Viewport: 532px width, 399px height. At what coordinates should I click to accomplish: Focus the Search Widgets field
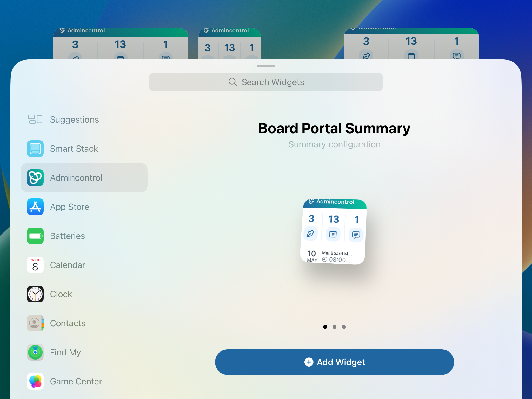(266, 82)
